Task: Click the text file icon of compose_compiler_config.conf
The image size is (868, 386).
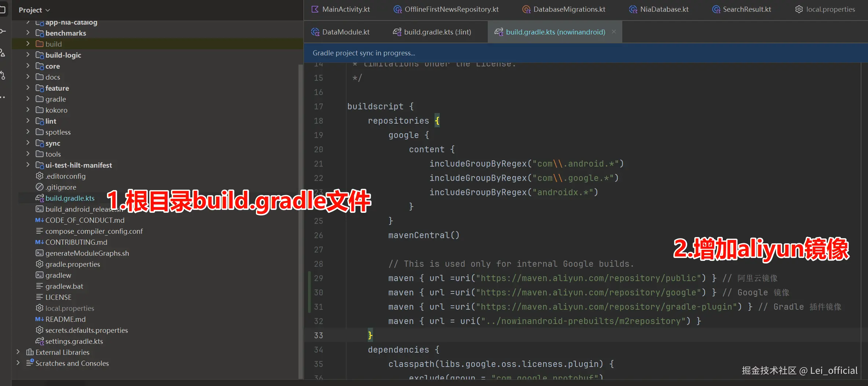Action: [x=40, y=231]
